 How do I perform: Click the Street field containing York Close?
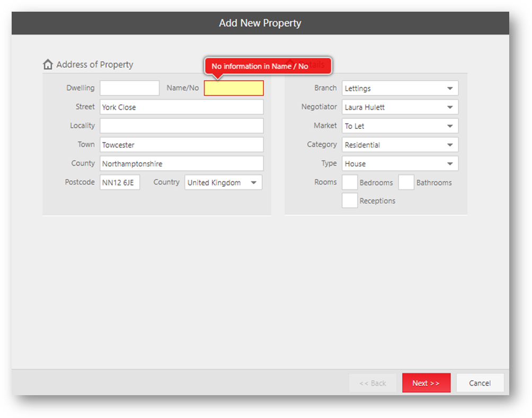(182, 107)
